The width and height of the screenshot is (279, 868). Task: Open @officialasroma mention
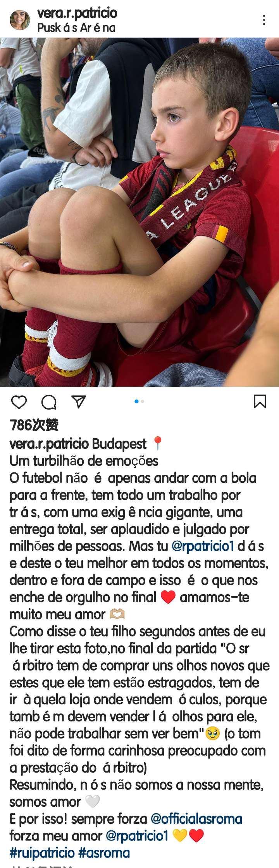point(196,819)
